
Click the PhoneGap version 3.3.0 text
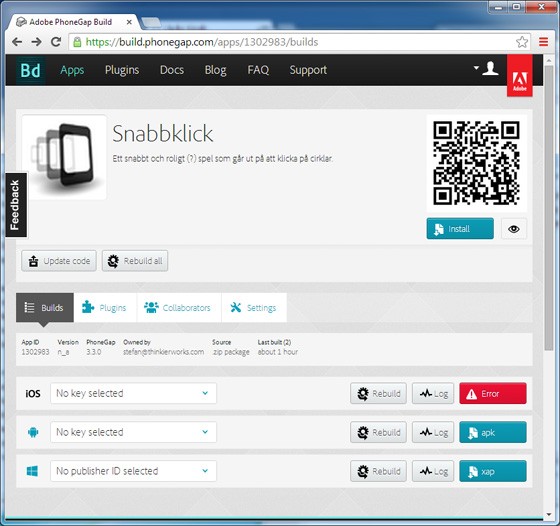tap(94, 352)
